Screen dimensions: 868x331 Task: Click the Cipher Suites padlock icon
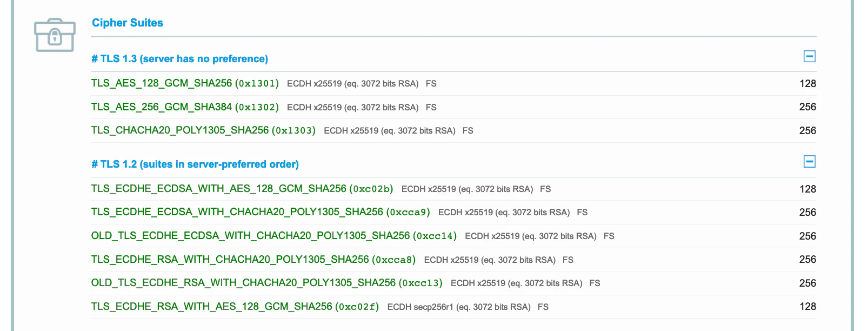click(x=55, y=35)
